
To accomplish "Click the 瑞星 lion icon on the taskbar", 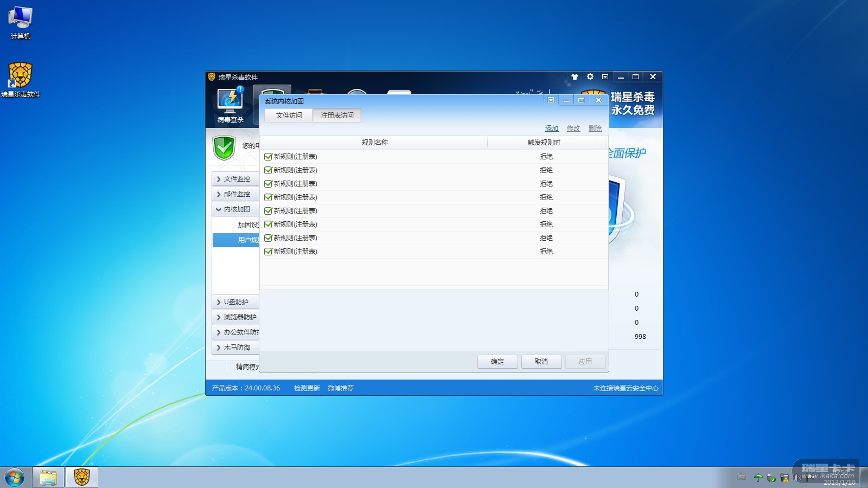I will [x=82, y=477].
